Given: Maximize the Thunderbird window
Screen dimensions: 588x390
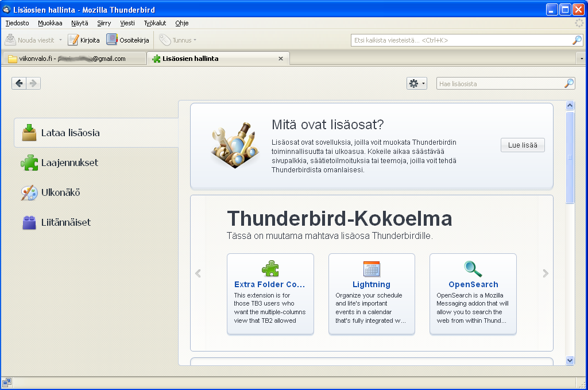Looking at the screenshot, I should tap(565, 9).
